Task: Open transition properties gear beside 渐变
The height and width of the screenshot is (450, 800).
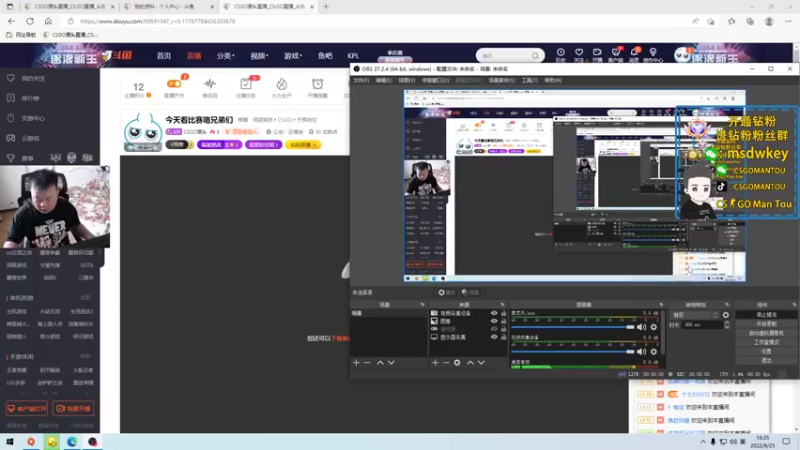Action: (726, 315)
